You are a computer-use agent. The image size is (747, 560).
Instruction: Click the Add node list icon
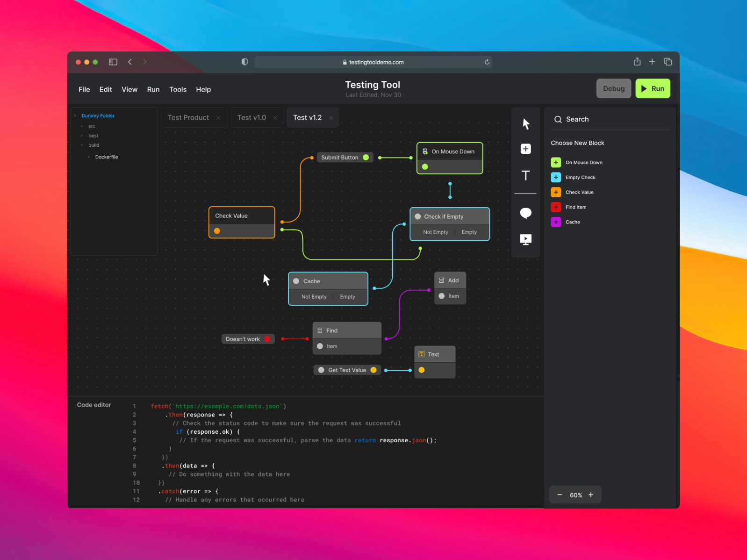pos(442,280)
